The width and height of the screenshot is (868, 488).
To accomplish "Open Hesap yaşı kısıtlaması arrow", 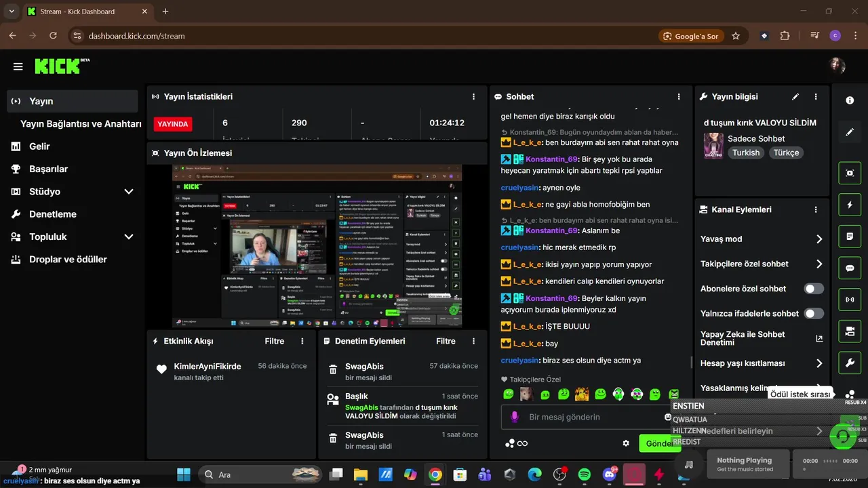I will click(x=819, y=363).
